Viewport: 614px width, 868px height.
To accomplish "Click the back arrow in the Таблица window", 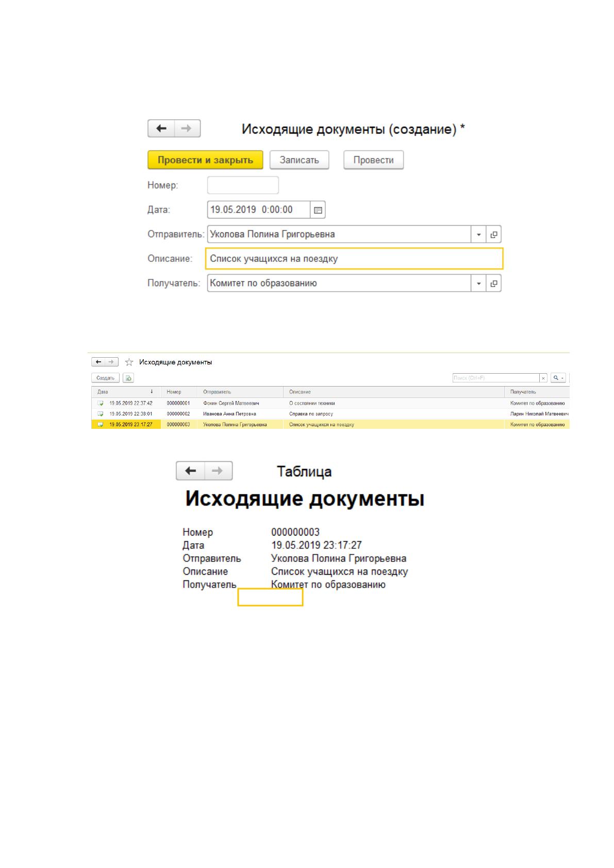I will pyautogui.click(x=191, y=471).
